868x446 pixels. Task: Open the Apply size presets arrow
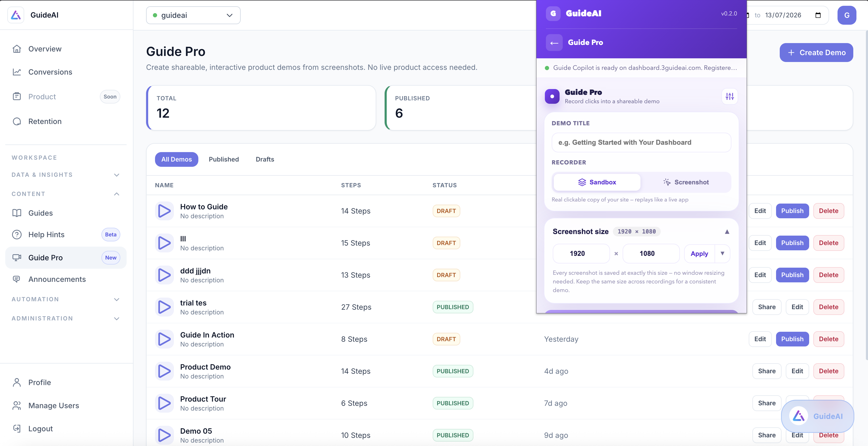(x=722, y=253)
